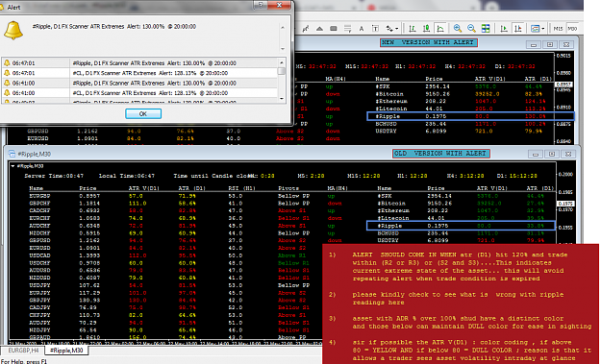Image resolution: width=601 pixels, height=364 pixels.
Task: Maximize the upper chart window
Action: point(550,45)
